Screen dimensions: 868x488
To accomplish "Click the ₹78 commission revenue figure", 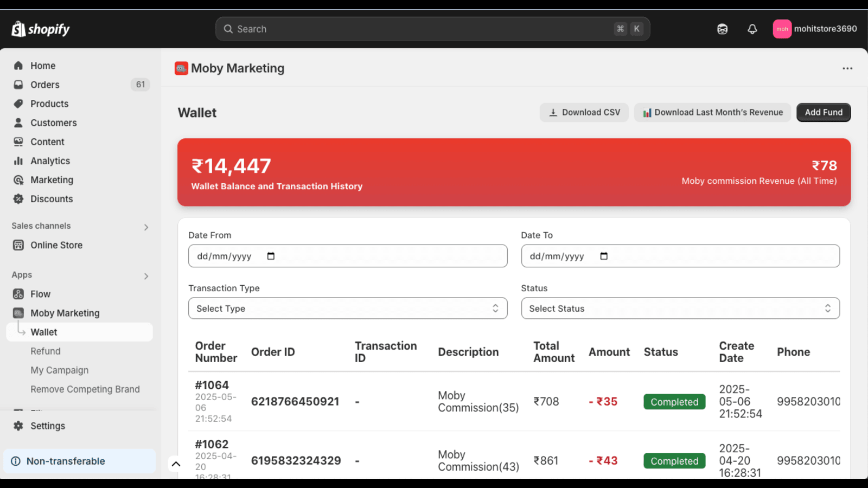I will coord(824,165).
